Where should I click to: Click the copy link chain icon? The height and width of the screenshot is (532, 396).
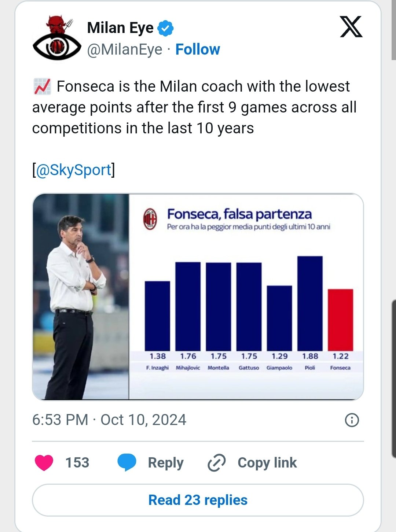point(216,462)
